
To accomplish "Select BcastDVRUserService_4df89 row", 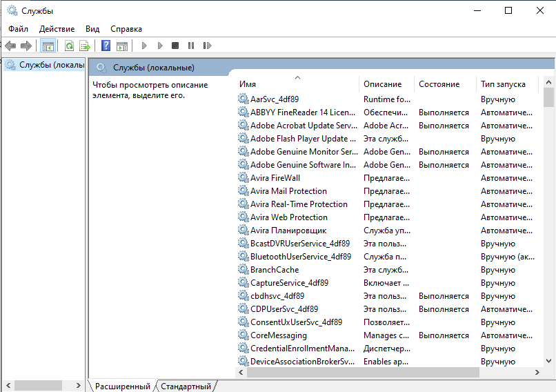I will pyautogui.click(x=386, y=244).
